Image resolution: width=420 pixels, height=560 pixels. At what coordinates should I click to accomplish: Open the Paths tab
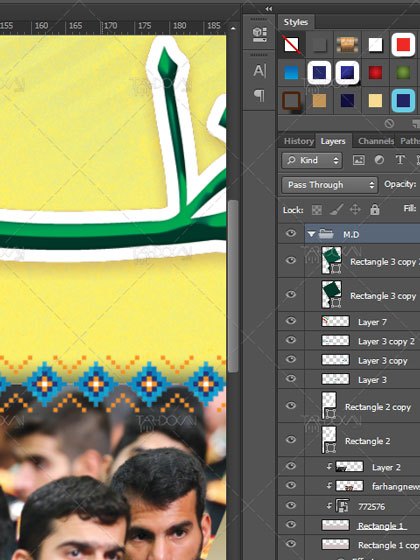click(410, 141)
